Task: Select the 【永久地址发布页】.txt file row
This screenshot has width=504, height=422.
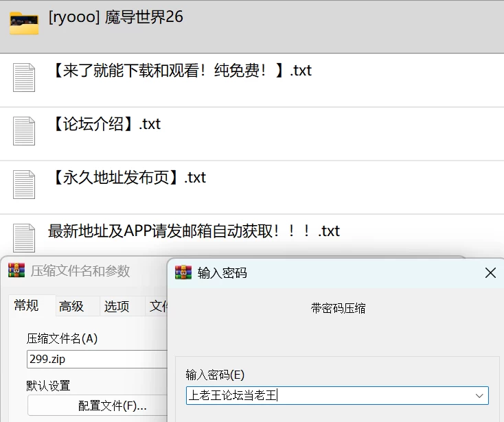Action: point(252,187)
